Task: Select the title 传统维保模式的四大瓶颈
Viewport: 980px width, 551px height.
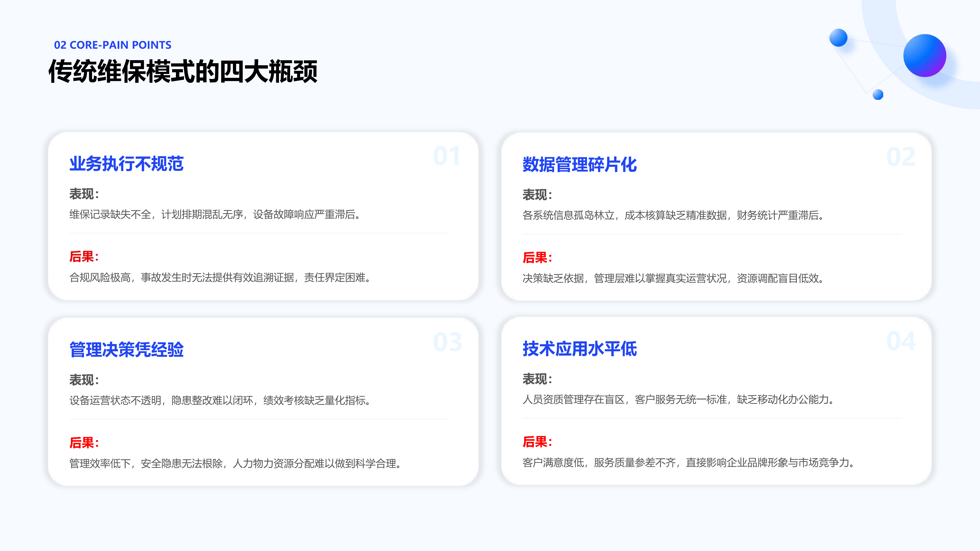Action: [183, 71]
